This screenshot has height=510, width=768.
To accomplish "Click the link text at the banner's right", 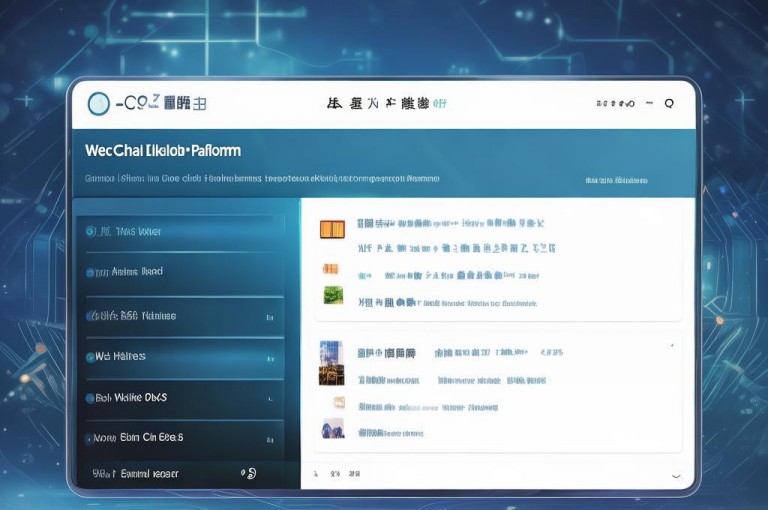I will point(616,180).
